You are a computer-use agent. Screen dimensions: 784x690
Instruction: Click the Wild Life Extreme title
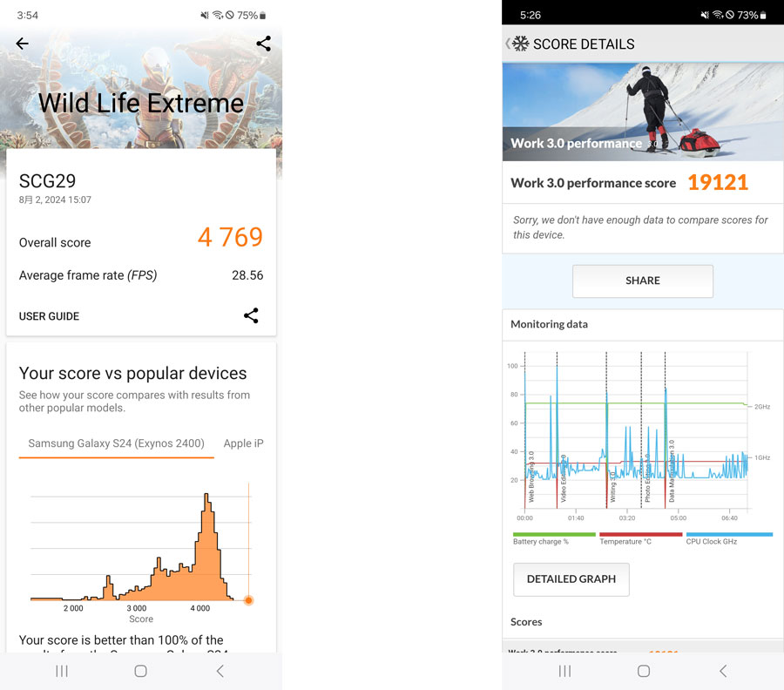pyautogui.click(x=141, y=104)
